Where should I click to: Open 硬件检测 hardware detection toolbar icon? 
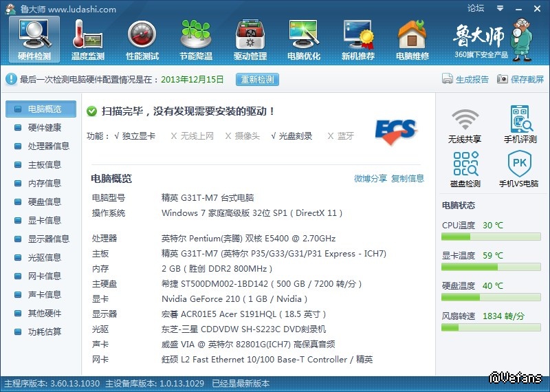34,39
